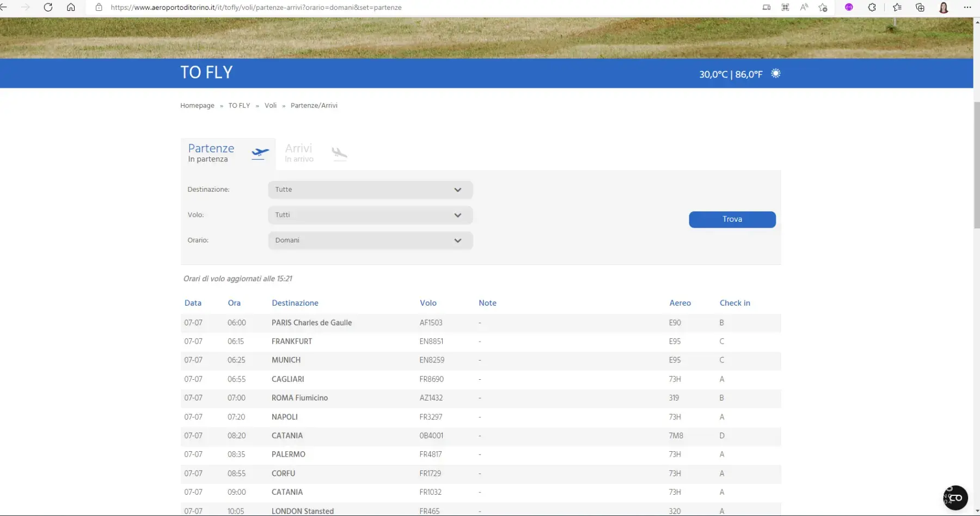This screenshot has height=516, width=980.
Task: Follow the Homepage breadcrumb link
Action: coord(197,106)
